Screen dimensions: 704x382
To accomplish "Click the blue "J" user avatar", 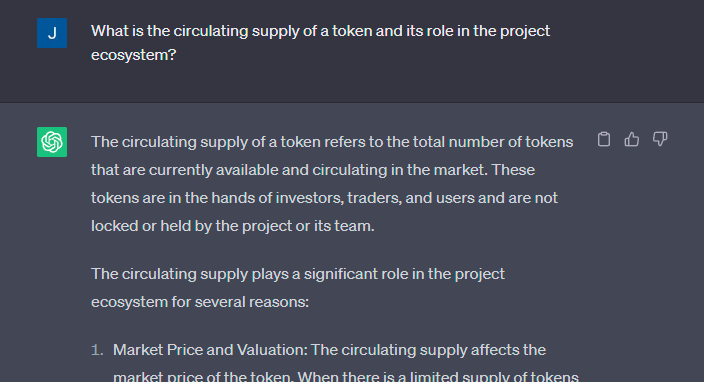I will pos(52,33).
